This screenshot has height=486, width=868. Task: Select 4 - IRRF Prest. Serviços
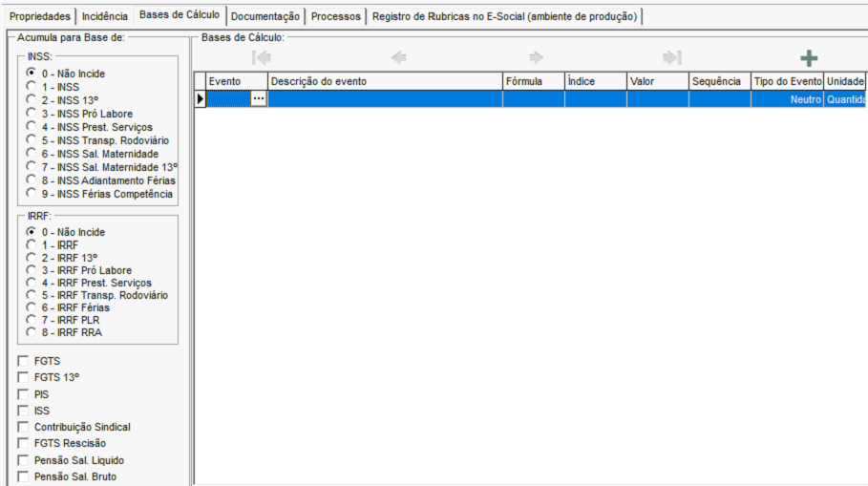tap(31, 283)
